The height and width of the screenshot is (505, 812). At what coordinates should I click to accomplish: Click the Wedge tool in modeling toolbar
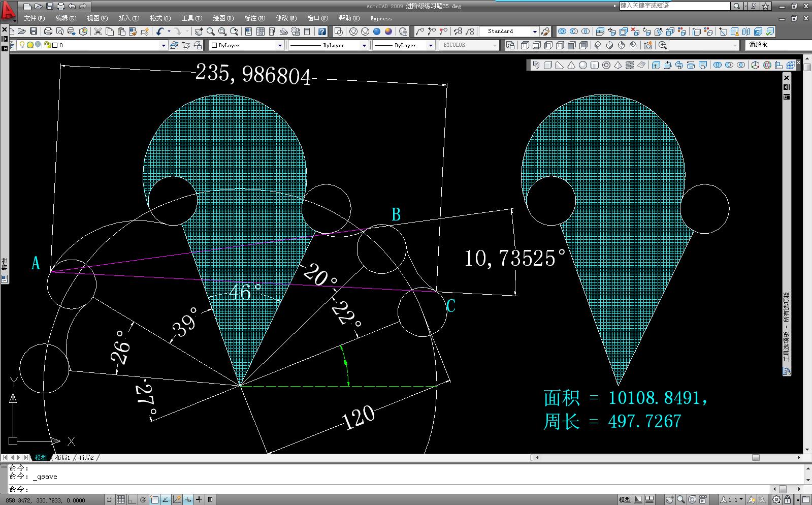(x=559, y=65)
